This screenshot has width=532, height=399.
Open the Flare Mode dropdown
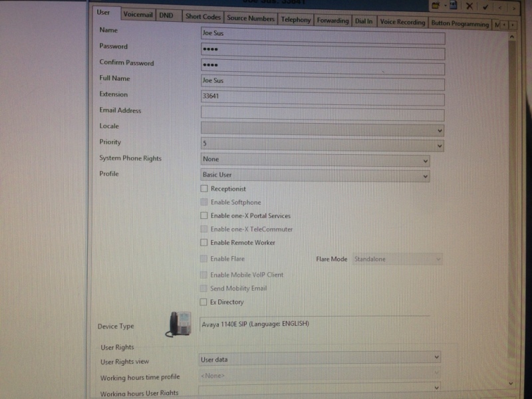click(397, 259)
